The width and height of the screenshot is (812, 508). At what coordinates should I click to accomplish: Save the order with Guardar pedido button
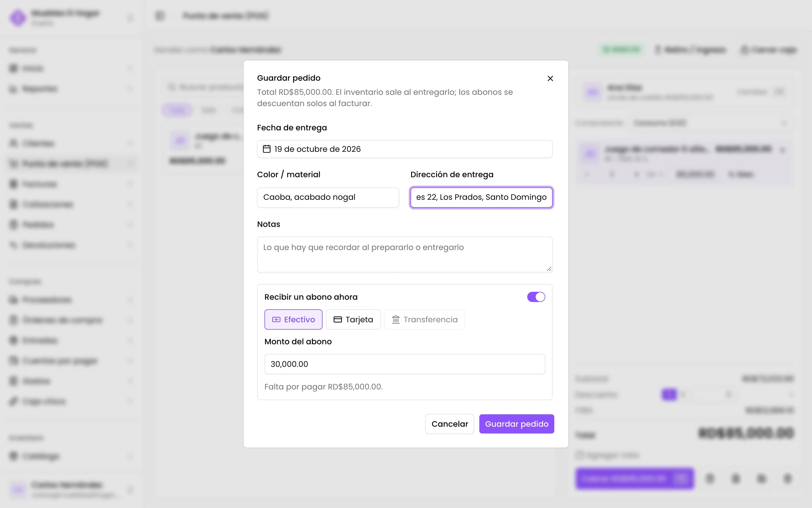pos(517,424)
